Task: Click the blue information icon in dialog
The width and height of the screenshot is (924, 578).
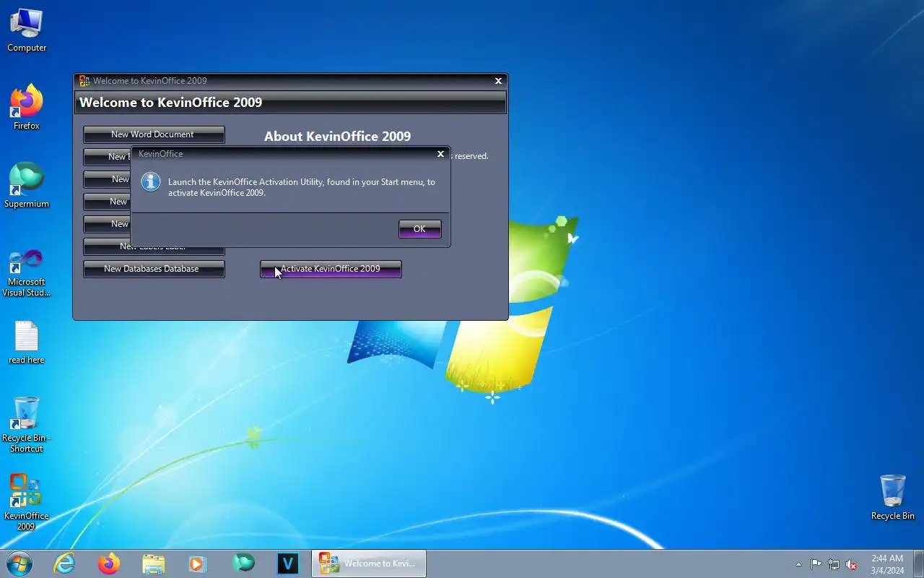Action: pos(150,181)
